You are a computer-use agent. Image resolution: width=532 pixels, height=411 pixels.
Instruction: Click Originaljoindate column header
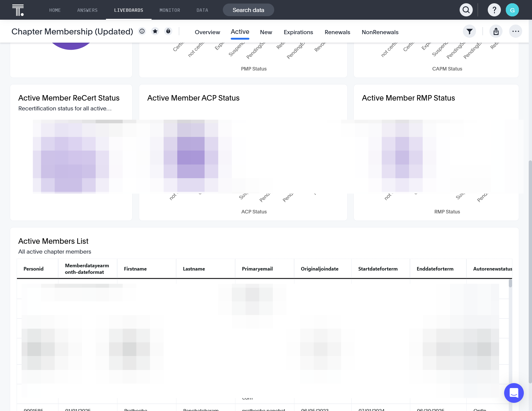pyautogui.click(x=323, y=269)
